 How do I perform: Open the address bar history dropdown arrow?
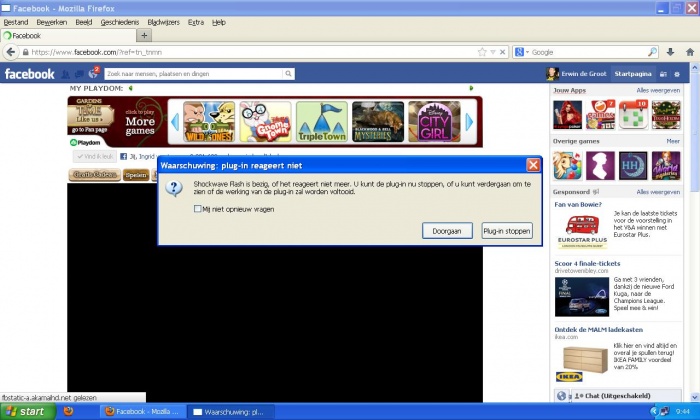pos(493,52)
